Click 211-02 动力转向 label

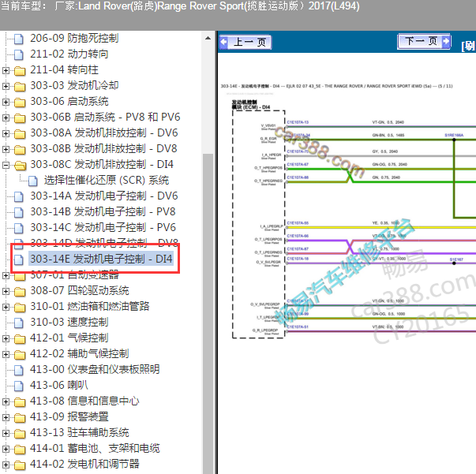[69, 54]
